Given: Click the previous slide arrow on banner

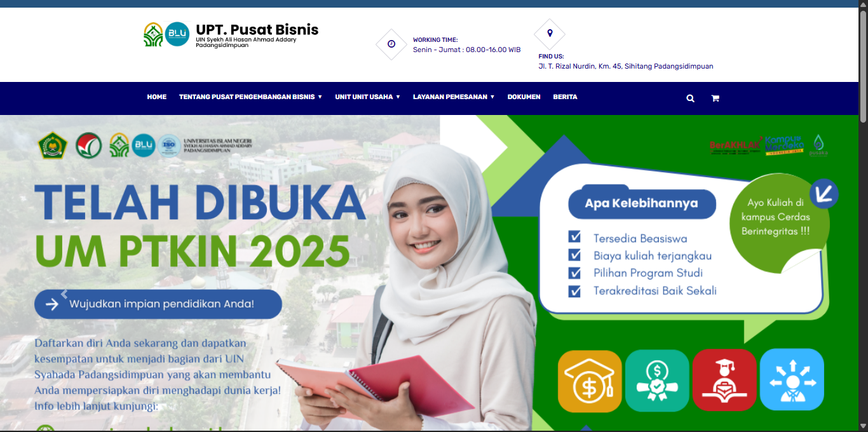Looking at the screenshot, I should (64, 294).
